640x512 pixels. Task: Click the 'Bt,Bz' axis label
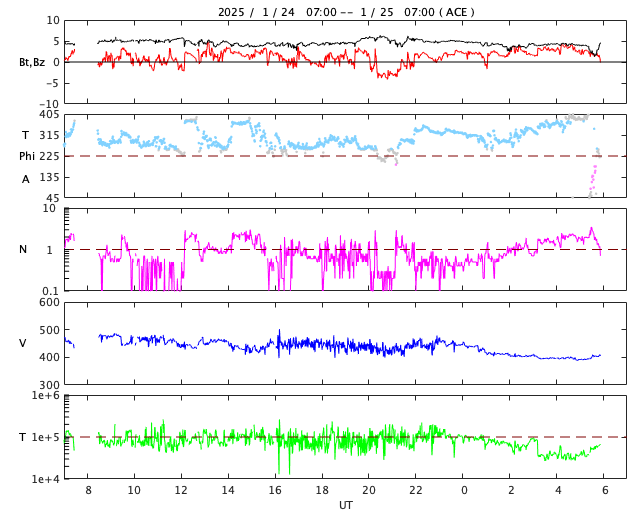(x=32, y=62)
